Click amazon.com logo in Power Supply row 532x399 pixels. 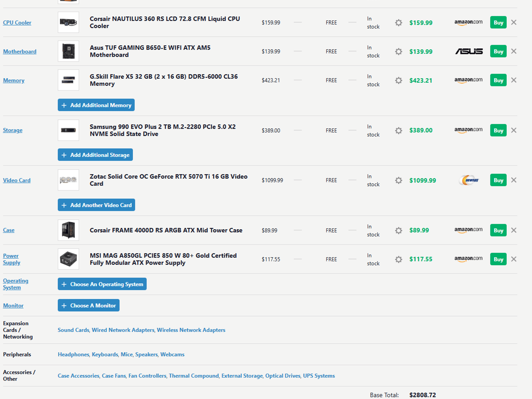[468, 259]
